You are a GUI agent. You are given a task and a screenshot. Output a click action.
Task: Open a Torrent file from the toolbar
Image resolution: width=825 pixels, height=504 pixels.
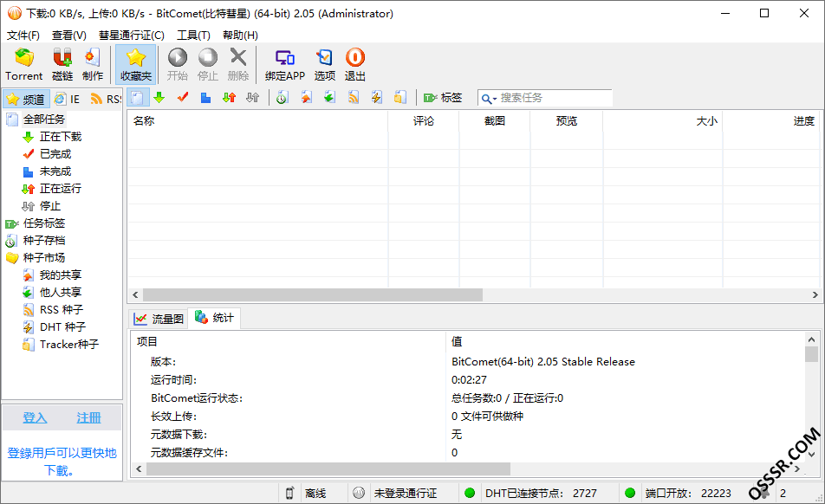(x=23, y=65)
